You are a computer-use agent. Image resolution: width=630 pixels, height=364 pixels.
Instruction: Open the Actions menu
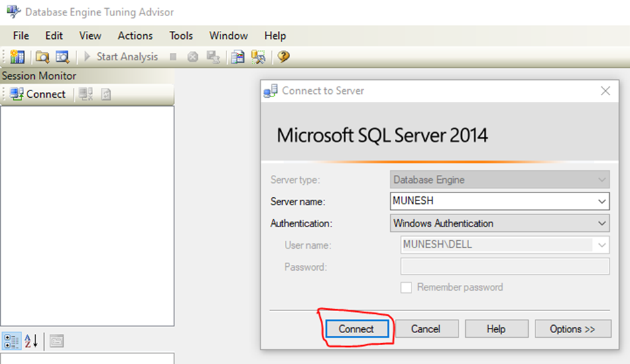pos(135,36)
